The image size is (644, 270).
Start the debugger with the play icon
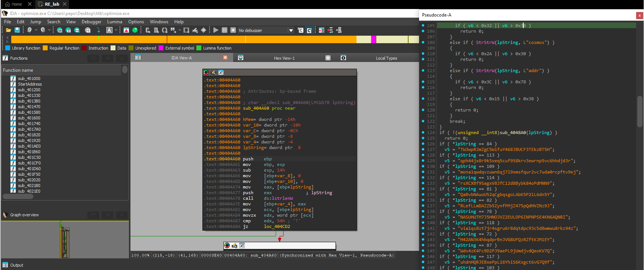click(216, 30)
